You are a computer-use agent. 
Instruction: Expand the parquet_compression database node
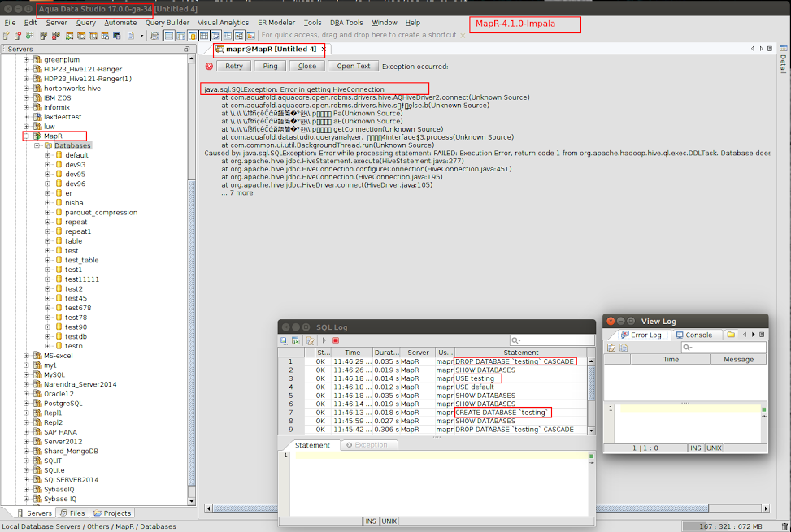(47, 213)
